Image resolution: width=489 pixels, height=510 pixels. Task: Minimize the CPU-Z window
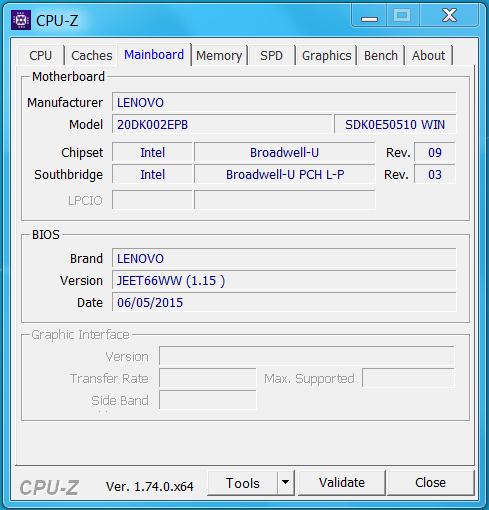point(369,15)
